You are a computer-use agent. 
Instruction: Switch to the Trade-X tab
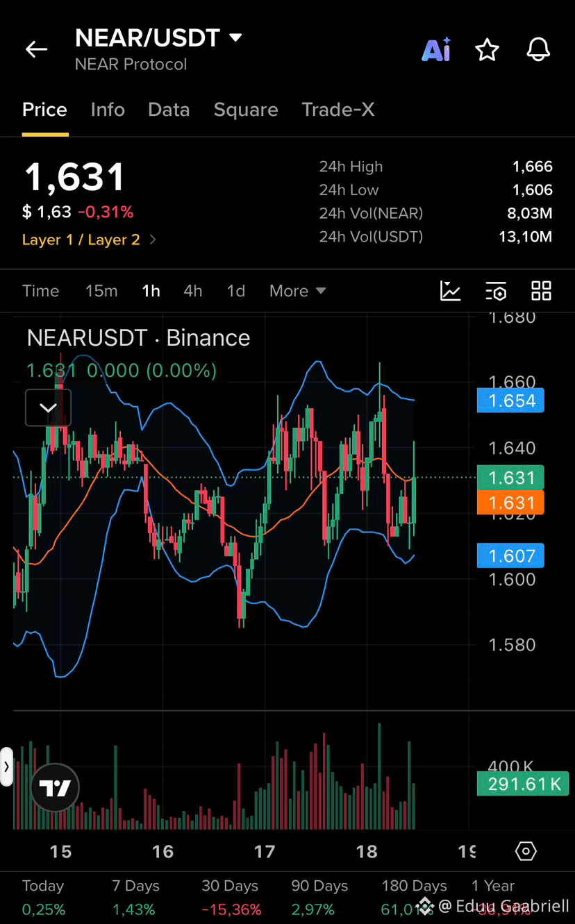click(x=338, y=110)
